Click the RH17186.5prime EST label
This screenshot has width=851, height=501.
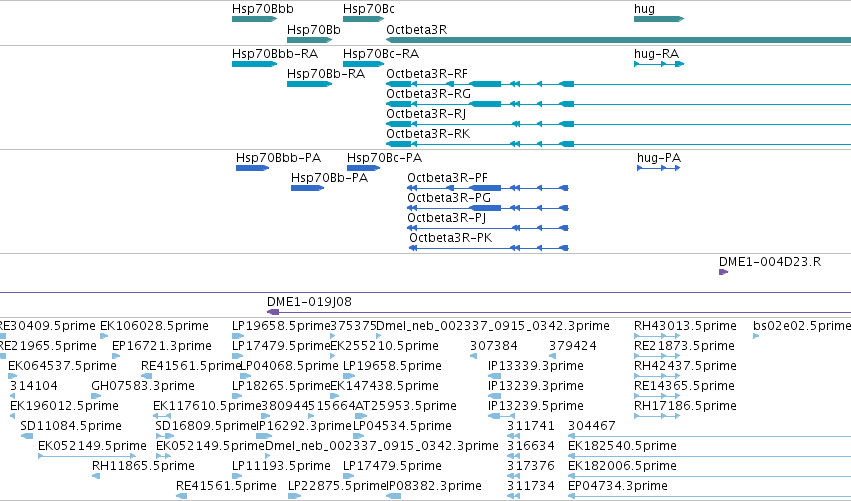(x=685, y=406)
